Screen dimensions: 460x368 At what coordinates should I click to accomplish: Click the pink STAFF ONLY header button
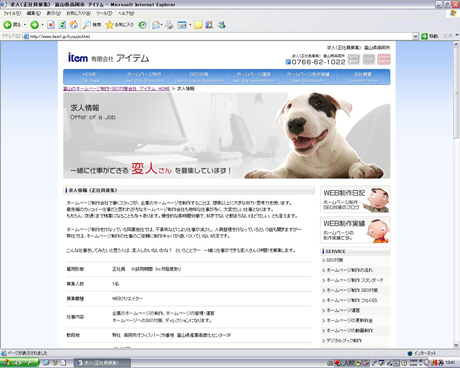384,59
